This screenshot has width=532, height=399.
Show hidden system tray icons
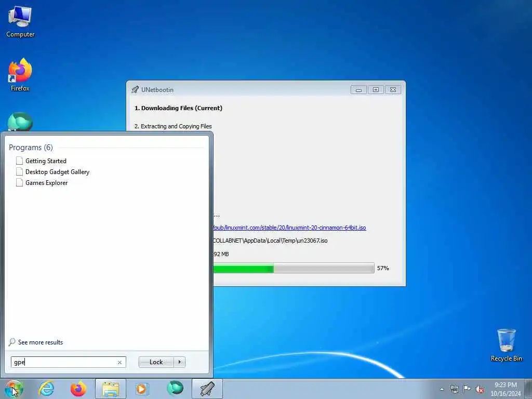[x=442, y=389]
